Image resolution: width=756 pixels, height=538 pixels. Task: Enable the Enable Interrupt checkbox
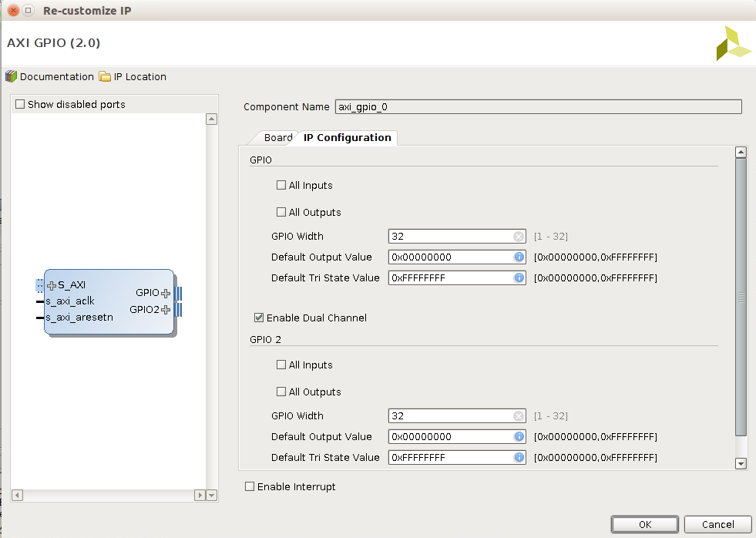[250, 487]
